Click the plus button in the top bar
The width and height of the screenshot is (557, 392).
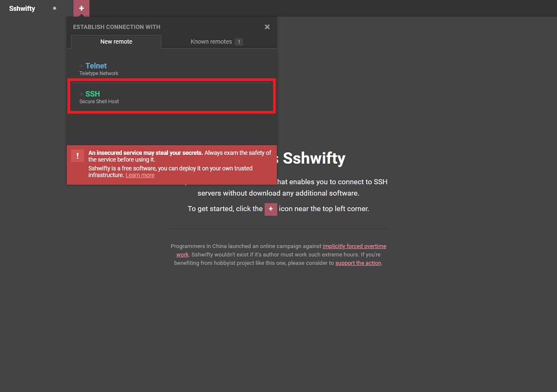coord(81,8)
